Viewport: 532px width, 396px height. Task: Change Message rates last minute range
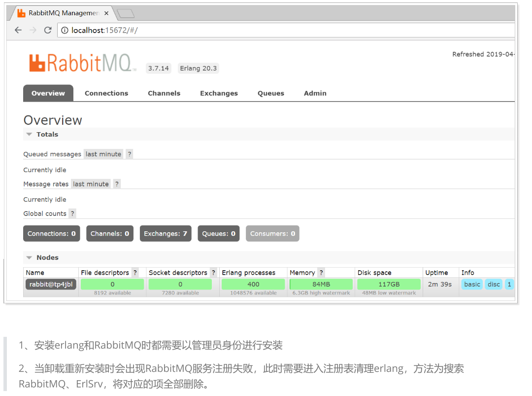(x=91, y=184)
